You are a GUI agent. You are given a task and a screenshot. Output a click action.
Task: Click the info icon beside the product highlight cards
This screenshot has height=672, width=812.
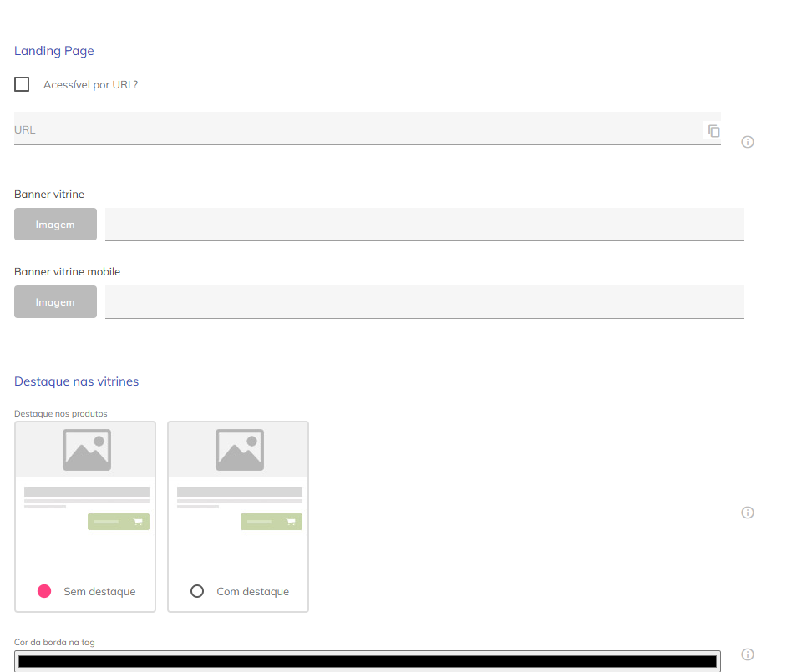[748, 513]
